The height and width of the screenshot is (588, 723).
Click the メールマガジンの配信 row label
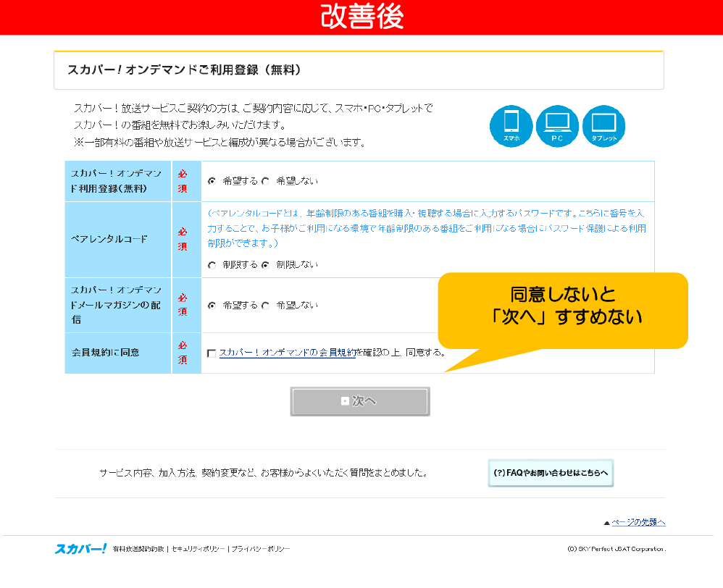click(116, 305)
